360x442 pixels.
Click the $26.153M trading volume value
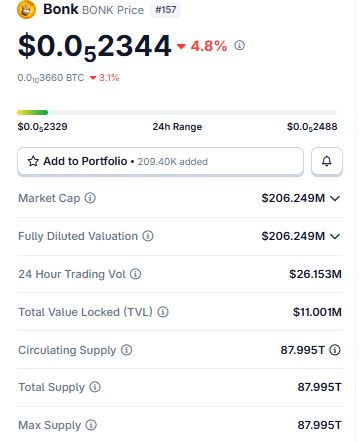point(315,274)
